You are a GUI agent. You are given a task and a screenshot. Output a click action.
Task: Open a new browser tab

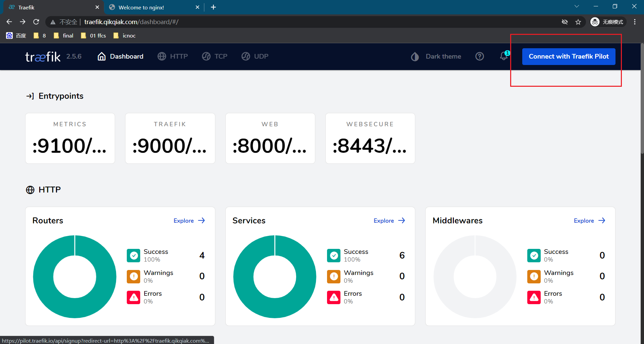[x=213, y=7]
